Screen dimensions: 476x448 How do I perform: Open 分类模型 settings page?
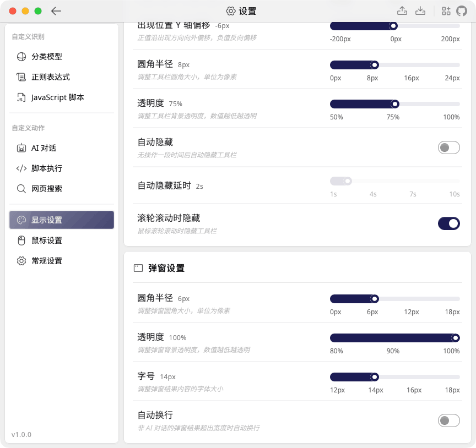click(x=62, y=57)
